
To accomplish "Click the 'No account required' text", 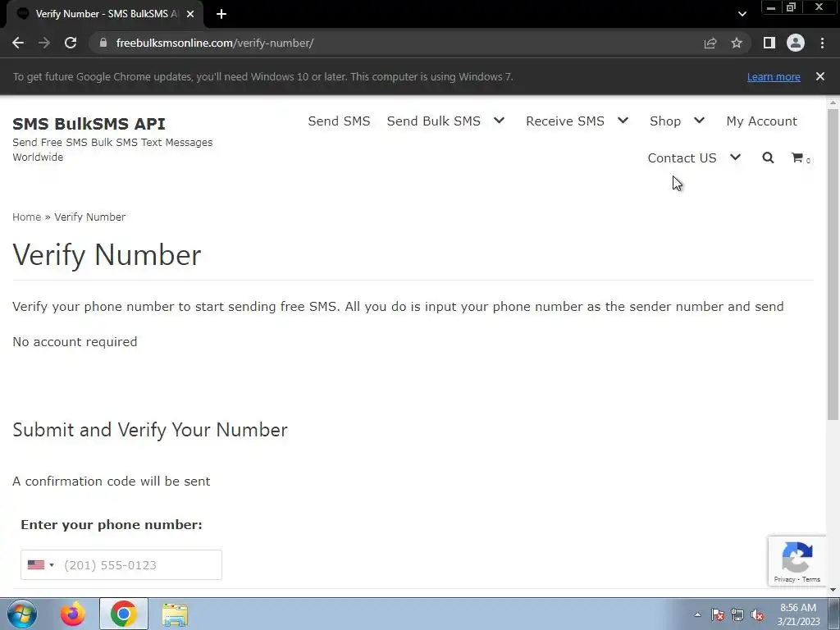I will (x=75, y=342).
